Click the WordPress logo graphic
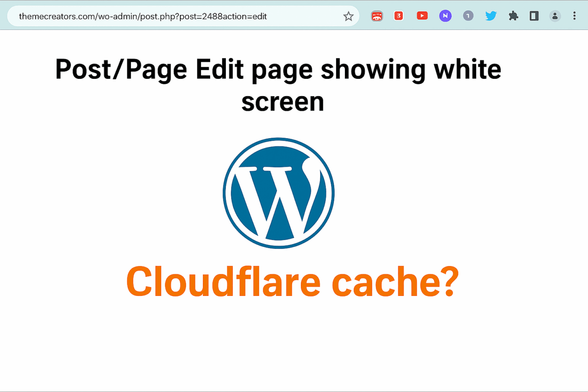This screenshot has width=588, height=392. pyautogui.click(x=278, y=193)
